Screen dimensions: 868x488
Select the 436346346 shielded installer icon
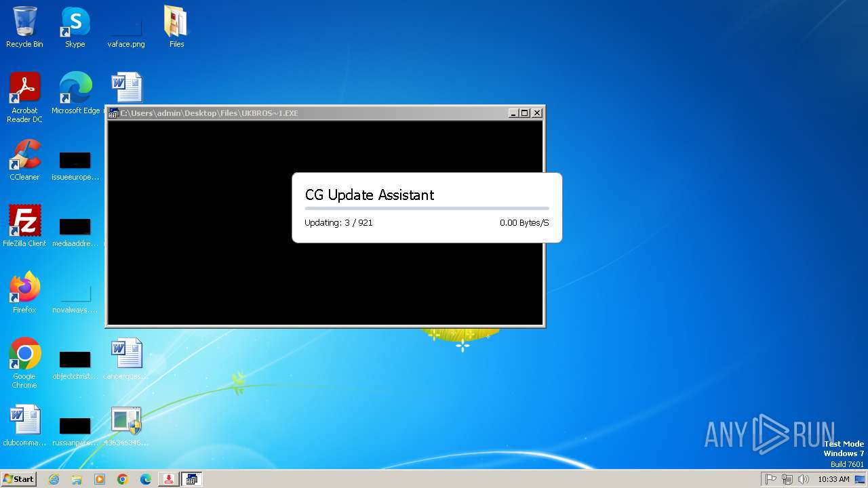126,426
